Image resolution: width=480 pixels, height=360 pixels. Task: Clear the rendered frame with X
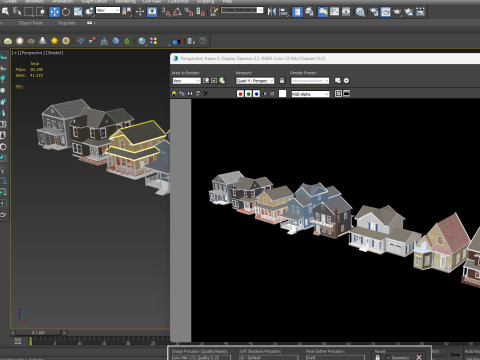click(206, 94)
